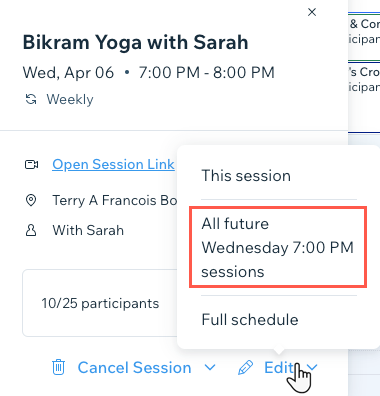The image size is (380, 396).
Task: Select All future Wednesday 7:00 PM sessions
Action: tap(278, 247)
